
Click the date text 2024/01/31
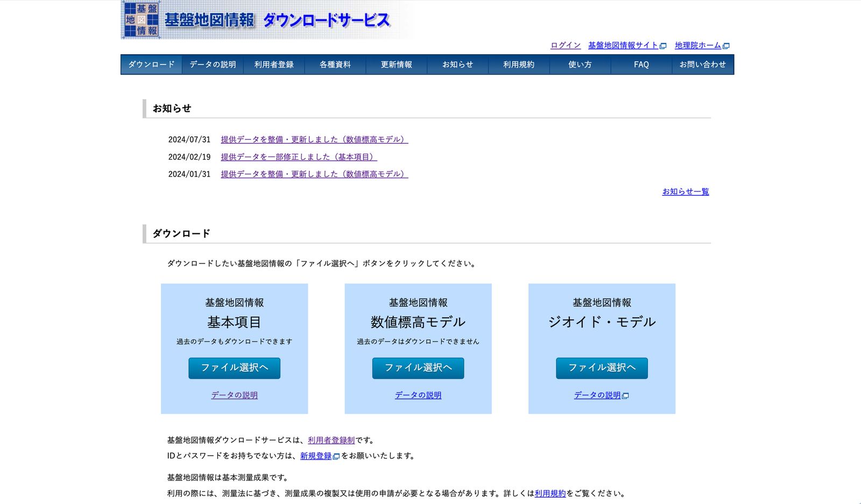point(189,174)
